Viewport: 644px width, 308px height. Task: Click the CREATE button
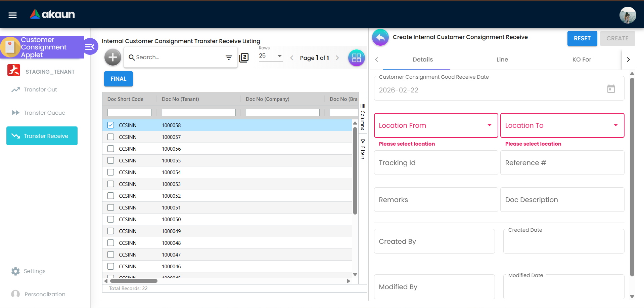[x=617, y=38]
